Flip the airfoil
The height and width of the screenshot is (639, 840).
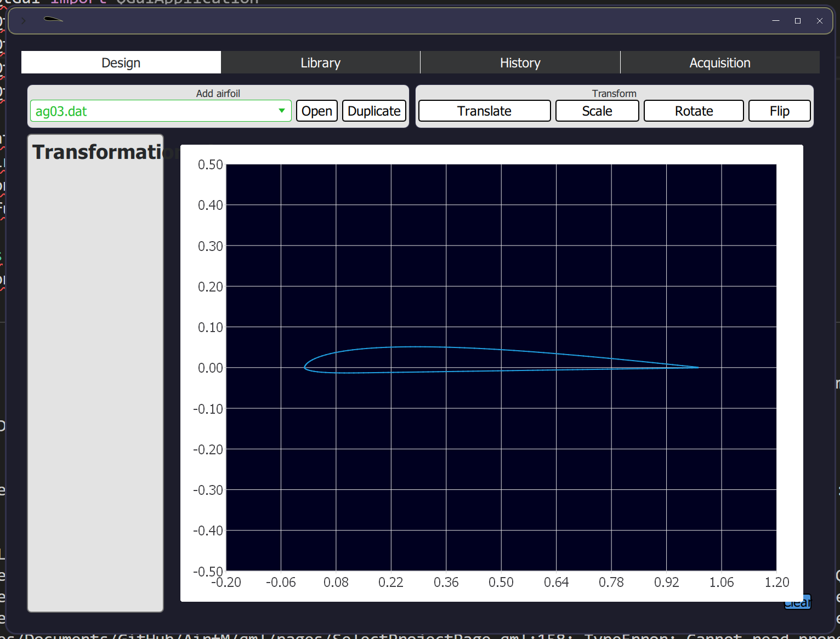[779, 111]
